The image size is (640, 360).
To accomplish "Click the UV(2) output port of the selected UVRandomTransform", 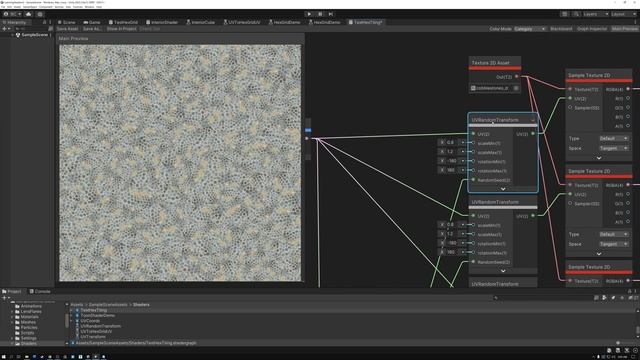I will pos(533,134).
